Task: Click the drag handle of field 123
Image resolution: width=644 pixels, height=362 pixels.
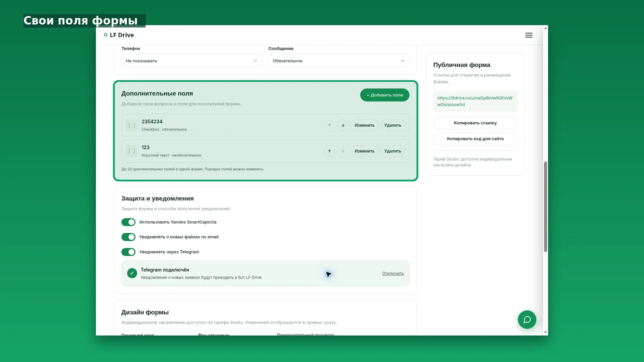Action: tap(132, 151)
